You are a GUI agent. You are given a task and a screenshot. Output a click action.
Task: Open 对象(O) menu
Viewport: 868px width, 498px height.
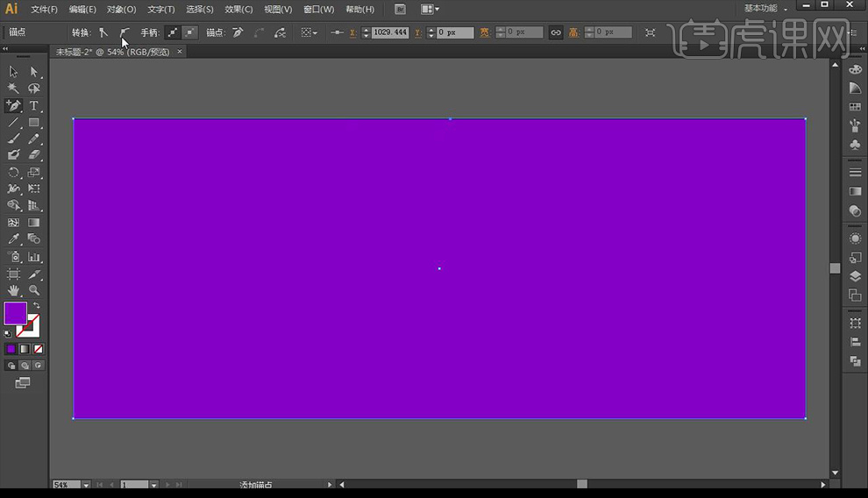(x=121, y=10)
